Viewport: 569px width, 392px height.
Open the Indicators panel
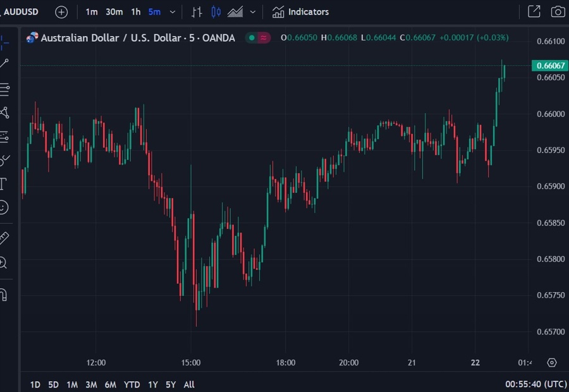(x=300, y=11)
